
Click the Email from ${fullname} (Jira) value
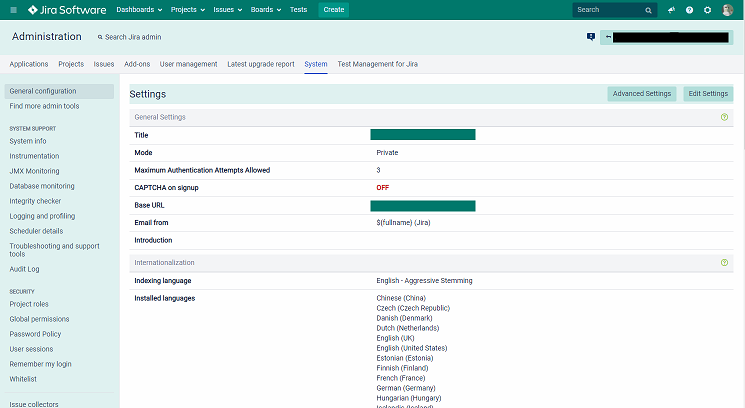[x=403, y=222]
